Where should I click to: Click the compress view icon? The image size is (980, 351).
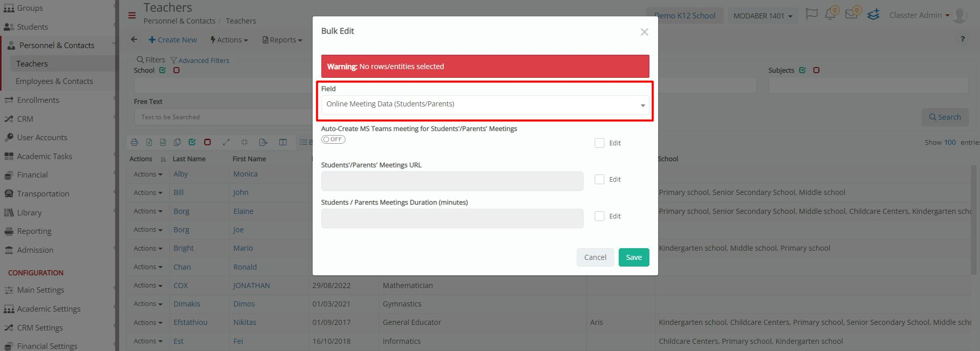[x=244, y=142]
